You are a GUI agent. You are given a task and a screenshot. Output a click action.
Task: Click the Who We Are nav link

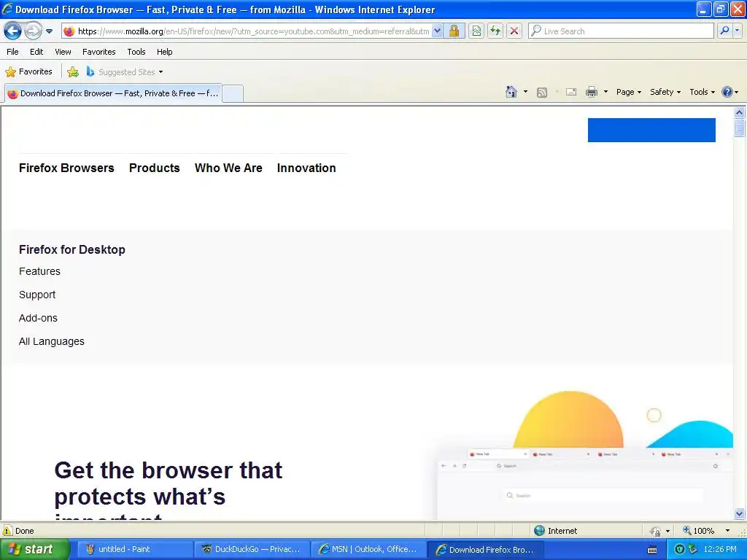pyautogui.click(x=228, y=168)
